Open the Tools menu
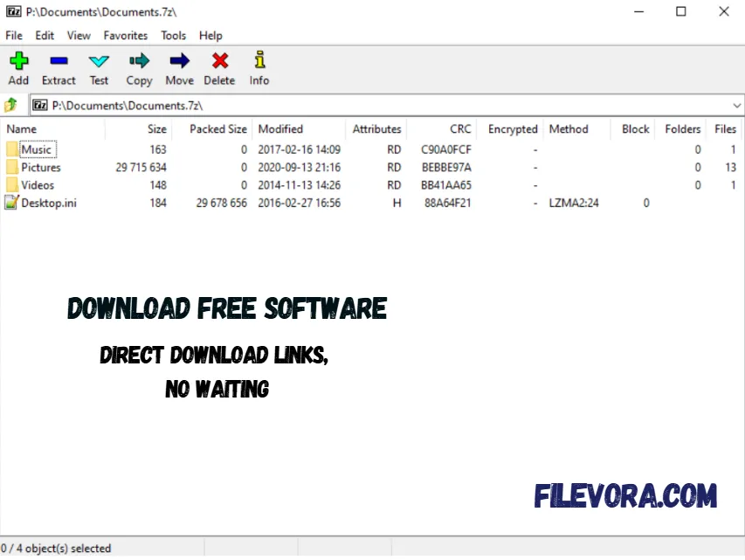This screenshot has height=560, width=745. 172,35
